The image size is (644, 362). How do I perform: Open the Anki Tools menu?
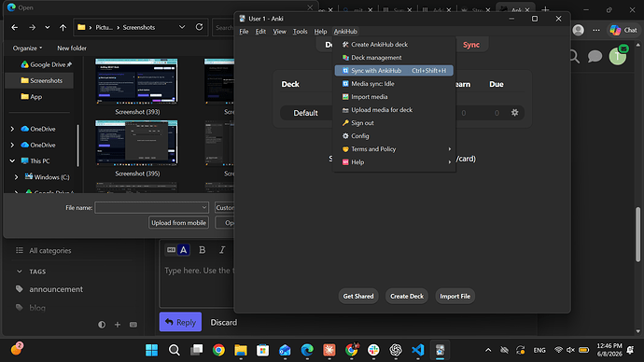pos(300,32)
